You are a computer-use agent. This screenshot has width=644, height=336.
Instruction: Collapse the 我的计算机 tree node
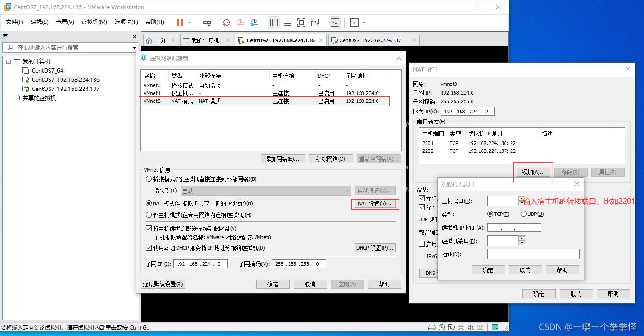coord(8,62)
